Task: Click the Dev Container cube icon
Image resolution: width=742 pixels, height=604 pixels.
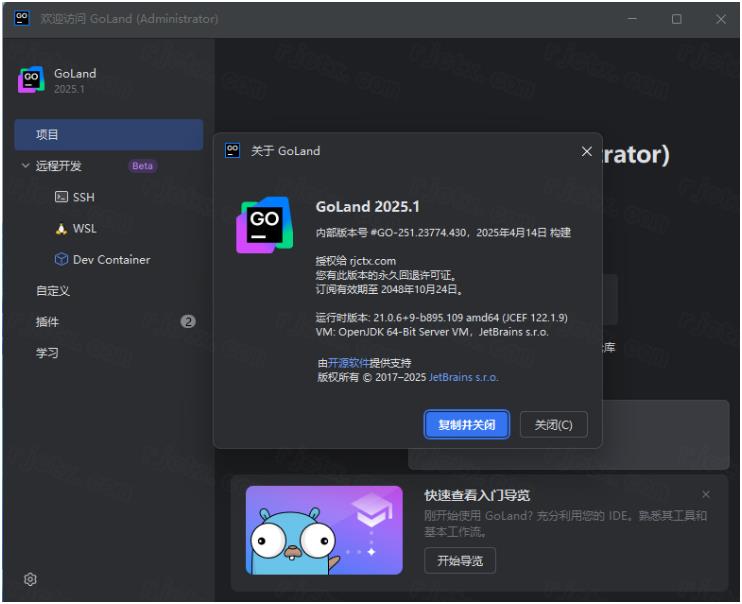Action: click(x=61, y=259)
